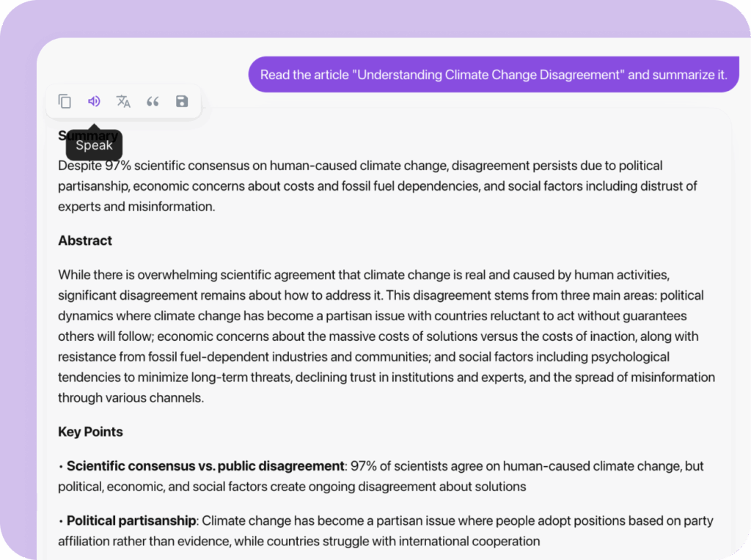
Task: Select the speaker icon showing the Speak tooltip
Action: 94,101
